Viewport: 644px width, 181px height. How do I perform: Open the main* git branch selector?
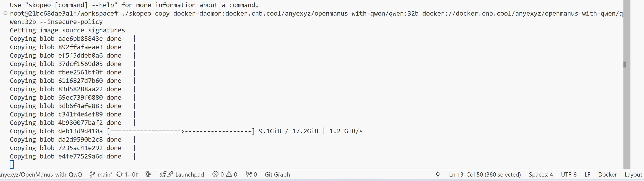101,174
